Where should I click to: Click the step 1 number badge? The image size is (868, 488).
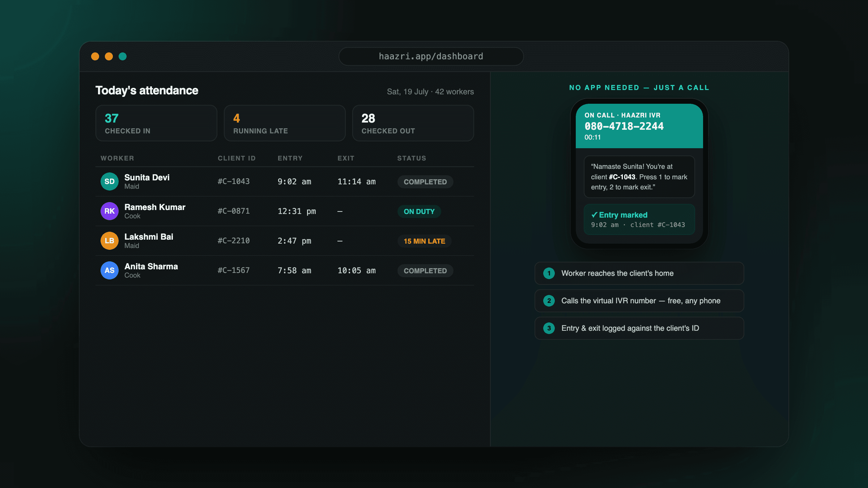click(x=549, y=273)
